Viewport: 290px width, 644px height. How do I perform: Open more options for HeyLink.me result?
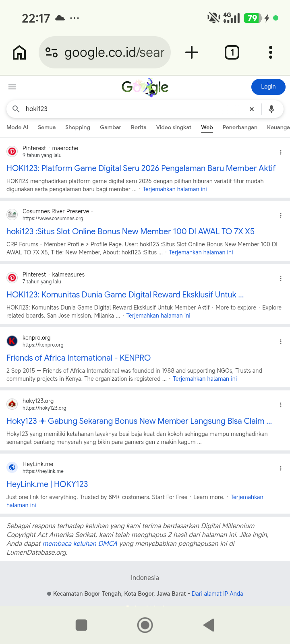point(281,468)
